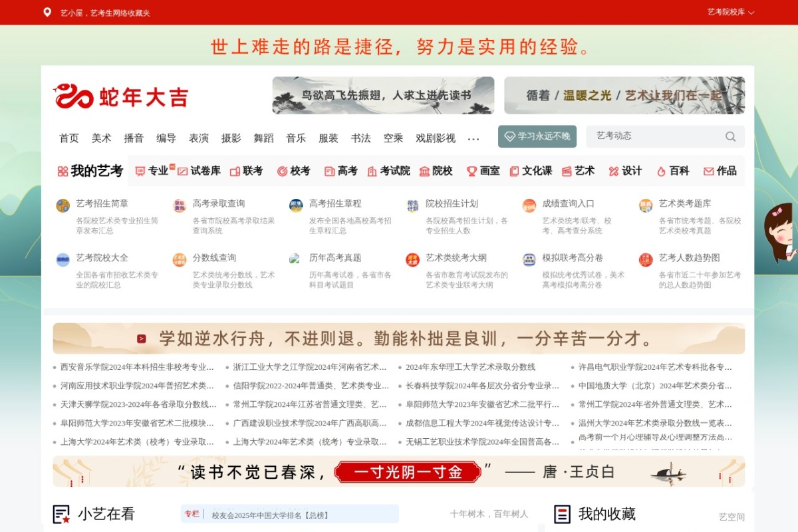Select the 艺术 tab
798x532 pixels.
[578, 171]
